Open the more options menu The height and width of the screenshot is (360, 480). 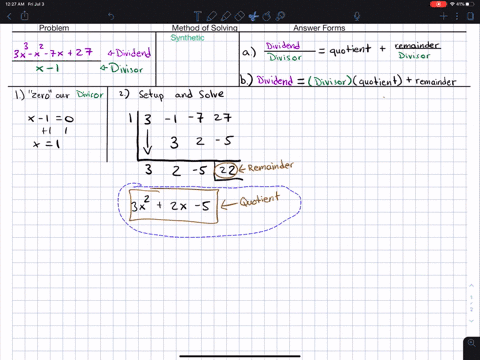pos(457,16)
